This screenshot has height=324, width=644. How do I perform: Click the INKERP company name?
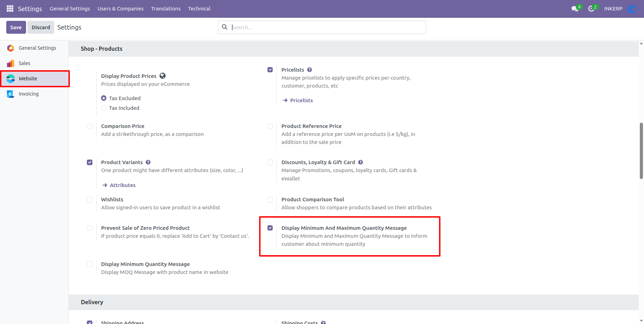pos(613,8)
